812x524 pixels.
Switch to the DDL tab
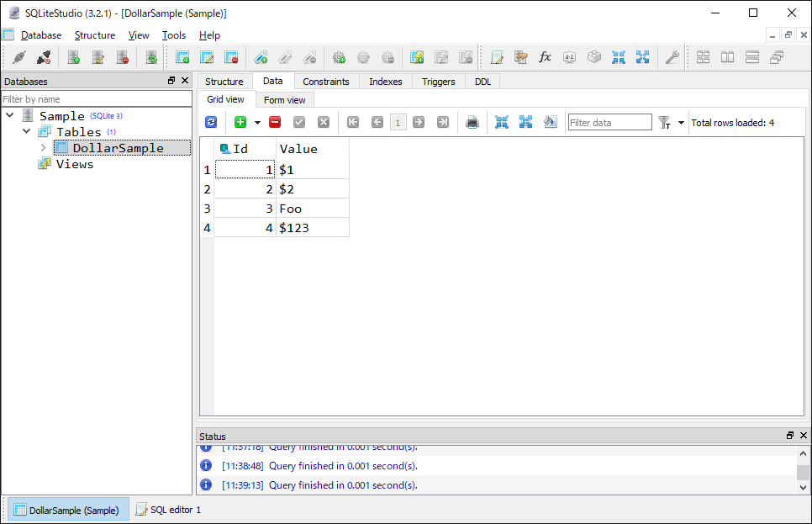click(x=482, y=82)
